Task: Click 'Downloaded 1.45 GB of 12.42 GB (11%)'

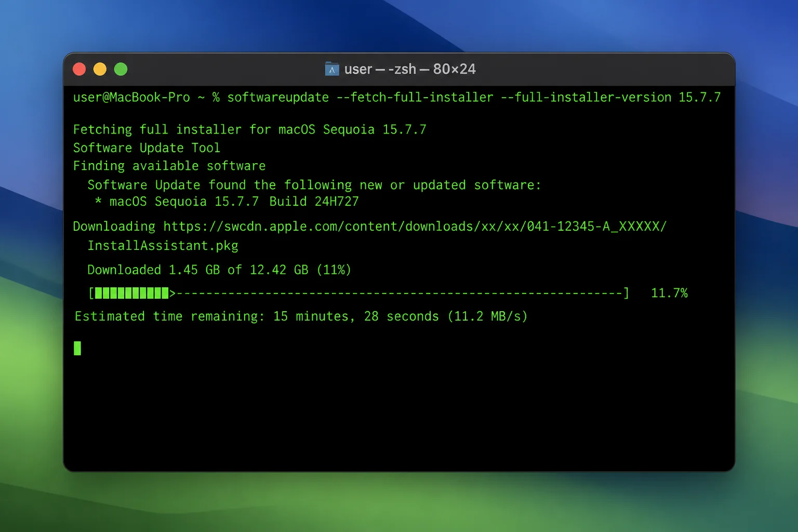Action: [x=219, y=270]
